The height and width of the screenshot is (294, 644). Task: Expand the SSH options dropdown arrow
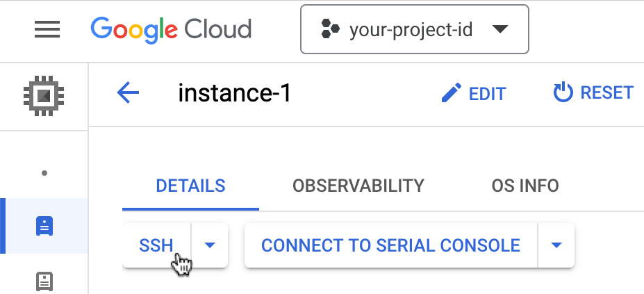(x=210, y=245)
